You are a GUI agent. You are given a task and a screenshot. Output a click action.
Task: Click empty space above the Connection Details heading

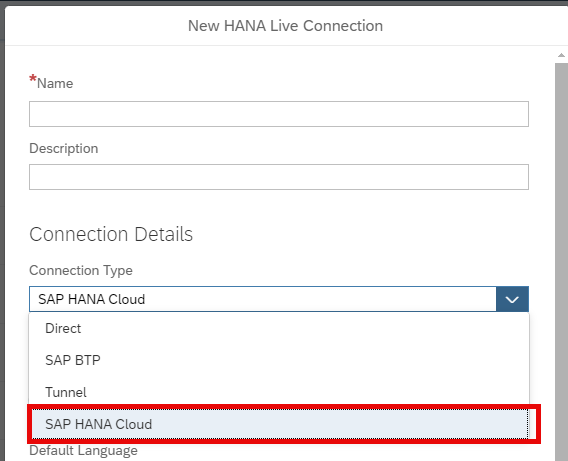pyautogui.click(x=279, y=206)
